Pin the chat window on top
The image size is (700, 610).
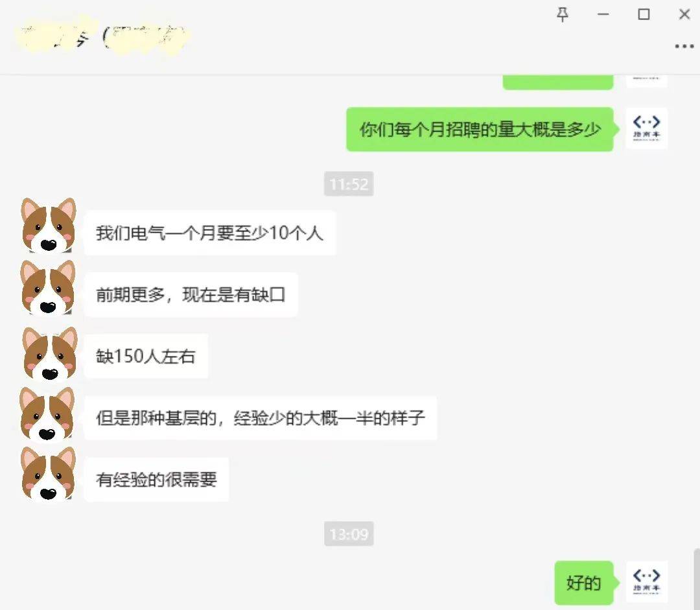coord(563,15)
